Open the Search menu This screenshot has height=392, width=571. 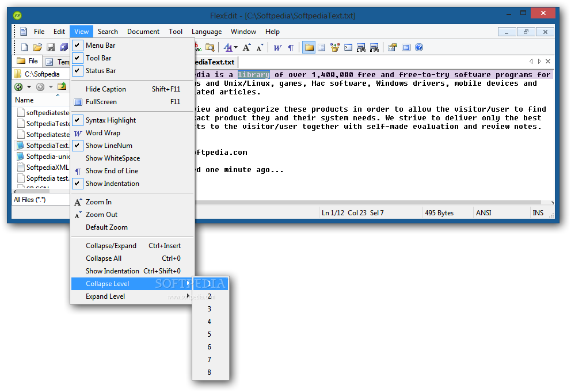tap(108, 32)
